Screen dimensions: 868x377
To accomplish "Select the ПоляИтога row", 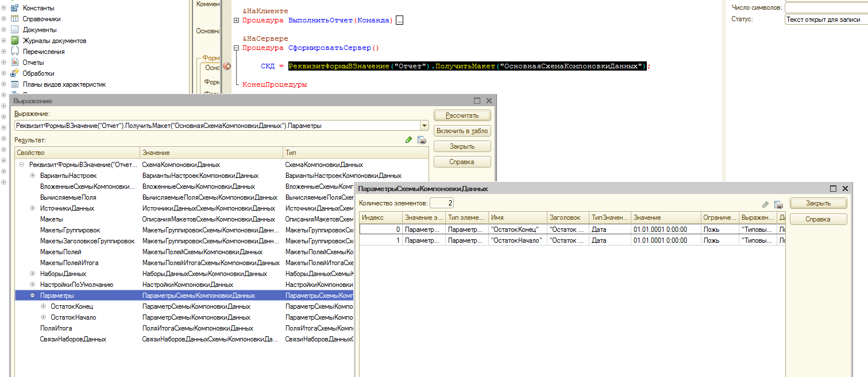I will coord(184,328).
